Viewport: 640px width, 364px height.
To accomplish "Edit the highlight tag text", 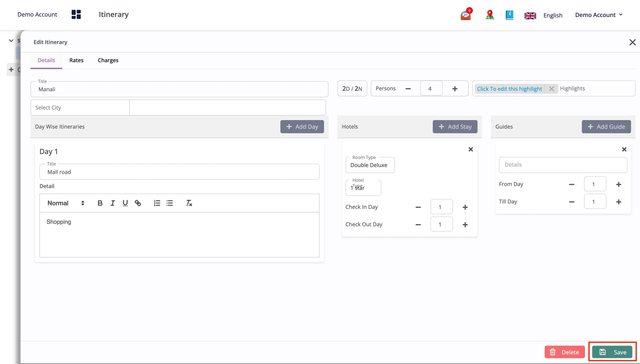I will click(509, 89).
